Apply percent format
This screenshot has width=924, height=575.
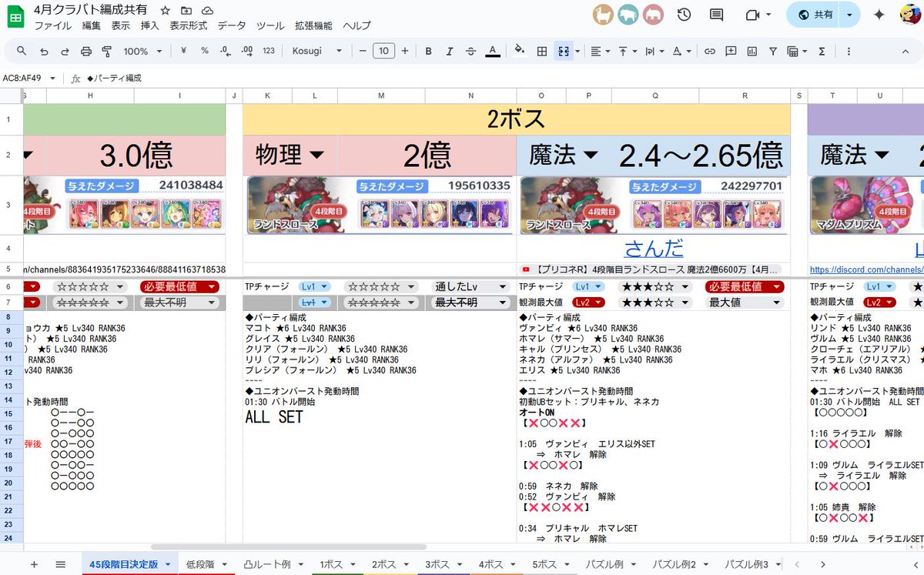(x=205, y=51)
